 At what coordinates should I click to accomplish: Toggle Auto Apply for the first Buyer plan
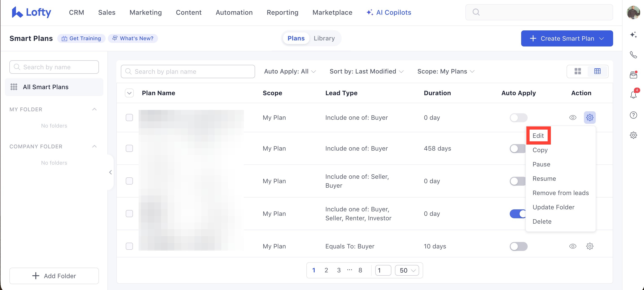pos(518,118)
